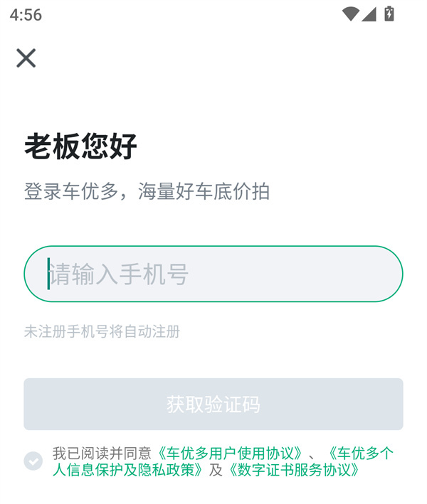Image resolution: width=427 pixels, height=504 pixels.
Task: Click the empty right side of phone field
Action: [x=320, y=274]
